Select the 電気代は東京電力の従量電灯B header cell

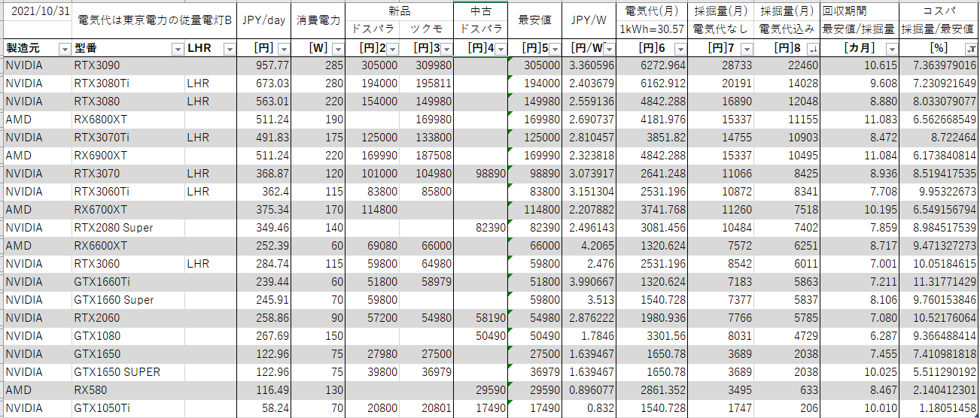tap(155, 20)
